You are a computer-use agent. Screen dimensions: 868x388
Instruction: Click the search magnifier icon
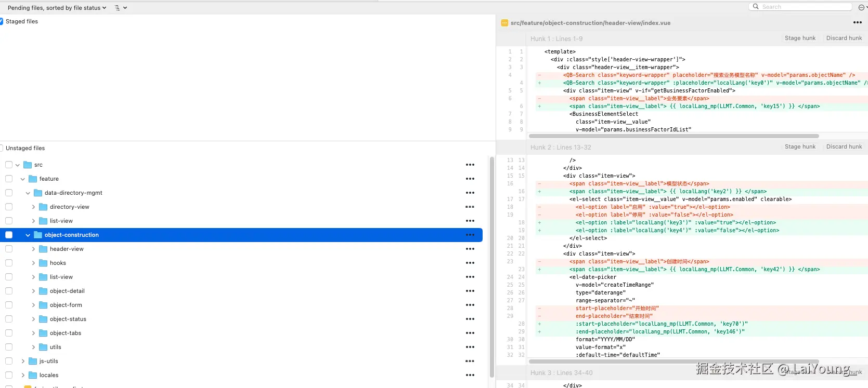(x=756, y=7)
